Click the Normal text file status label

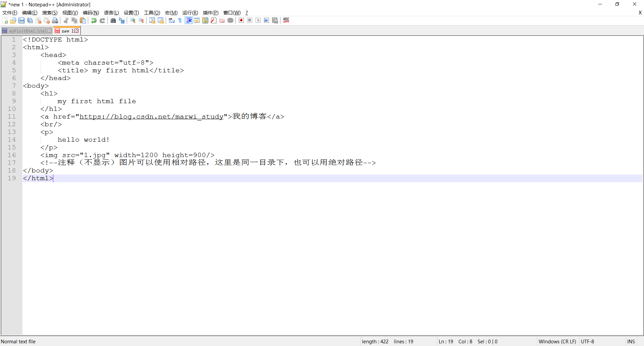click(x=18, y=342)
